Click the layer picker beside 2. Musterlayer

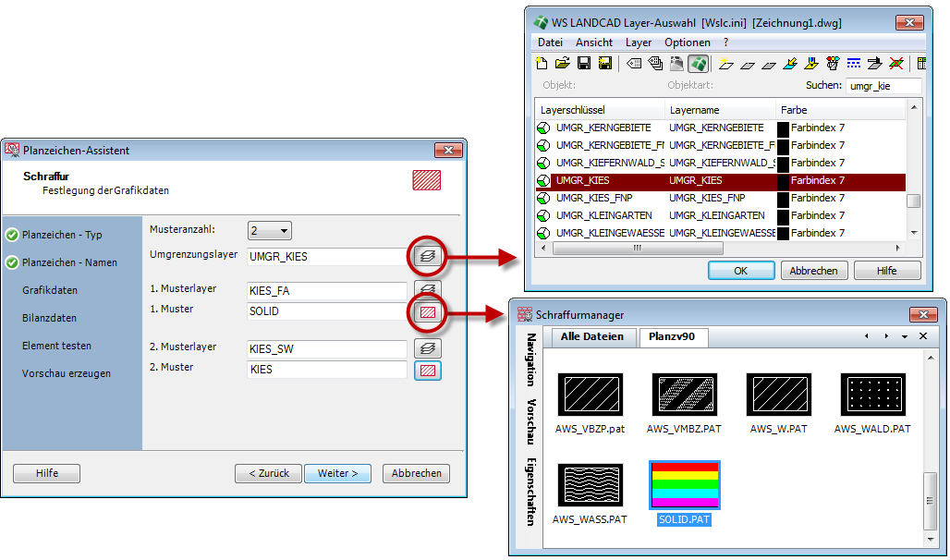(x=428, y=349)
